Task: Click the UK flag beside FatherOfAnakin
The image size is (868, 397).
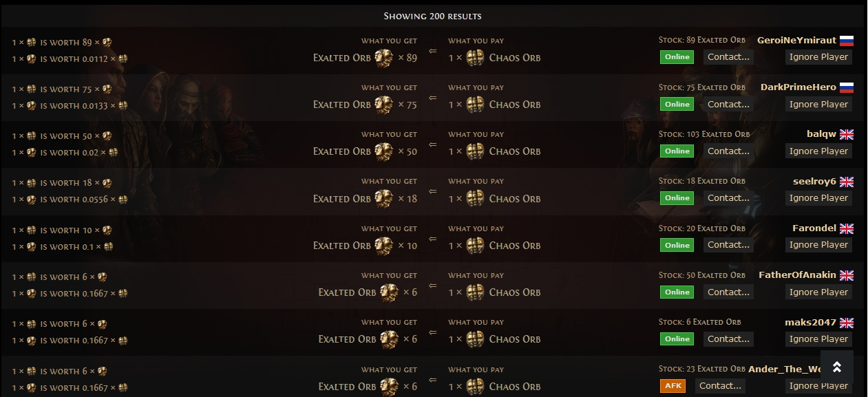Action: tap(847, 275)
